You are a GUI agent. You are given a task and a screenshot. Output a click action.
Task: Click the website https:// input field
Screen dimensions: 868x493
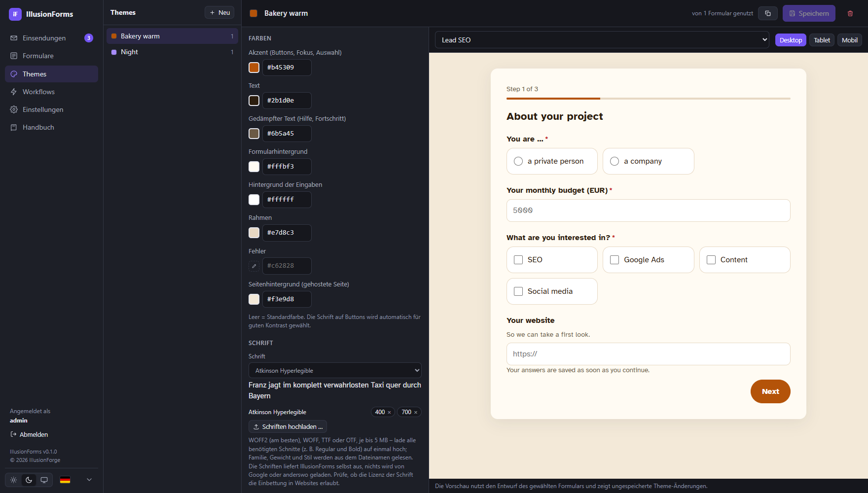click(x=648, y=354)
